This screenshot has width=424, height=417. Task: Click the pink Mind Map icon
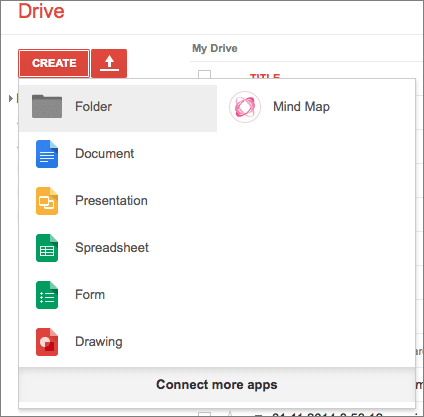[x=245, y=107]
